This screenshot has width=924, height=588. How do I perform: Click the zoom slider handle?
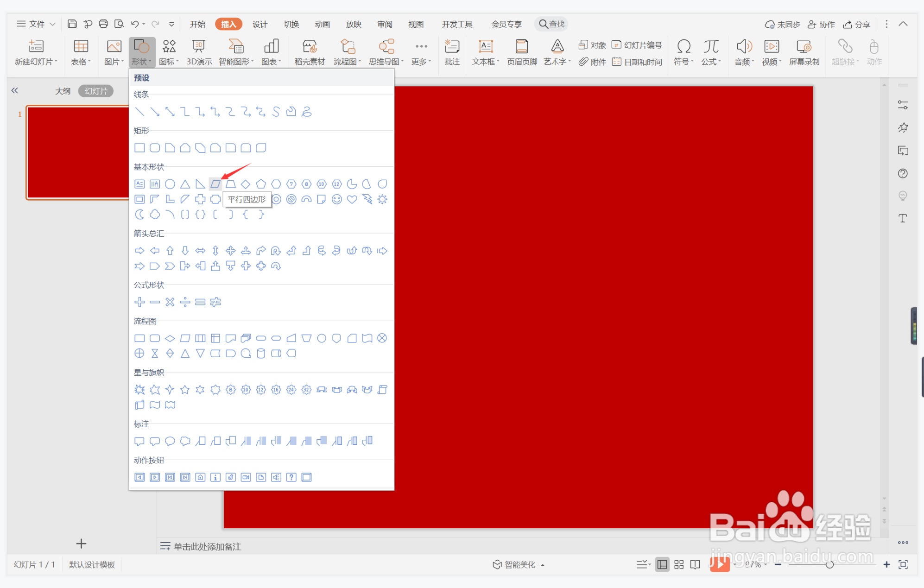coord(829,564)
